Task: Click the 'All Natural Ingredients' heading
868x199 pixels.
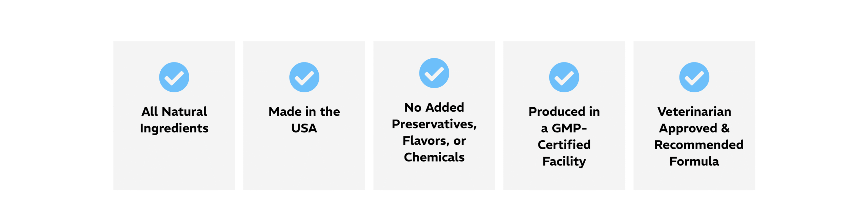Action: (174, 120)
